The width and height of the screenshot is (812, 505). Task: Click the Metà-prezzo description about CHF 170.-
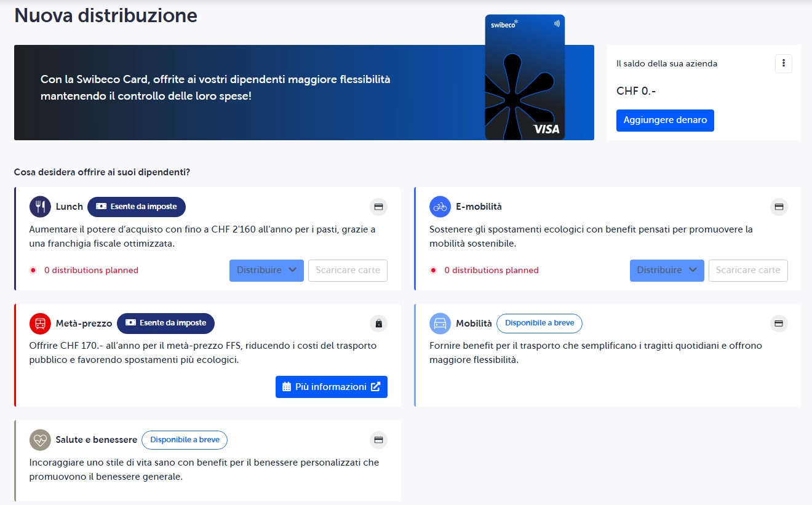click(x=203, y=352)
